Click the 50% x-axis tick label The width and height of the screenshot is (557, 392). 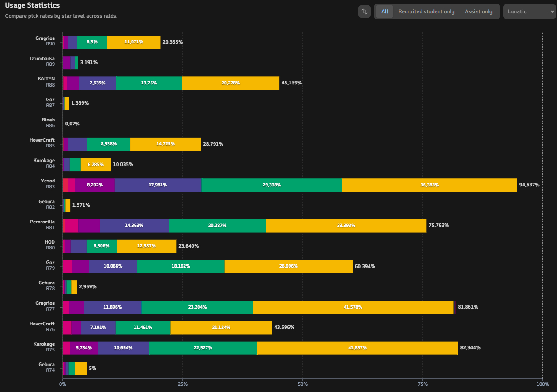pyautogui.click(x=303, y=384)
